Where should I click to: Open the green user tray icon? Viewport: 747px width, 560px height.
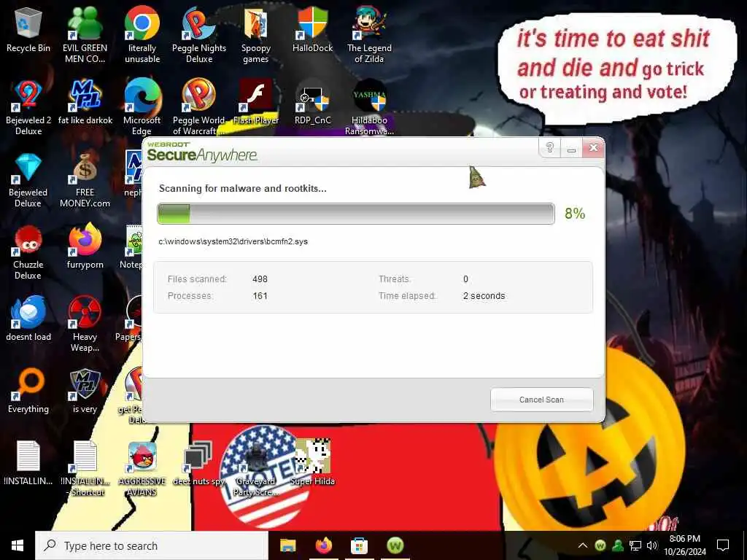pyautogui.click(x=618, y=545)
